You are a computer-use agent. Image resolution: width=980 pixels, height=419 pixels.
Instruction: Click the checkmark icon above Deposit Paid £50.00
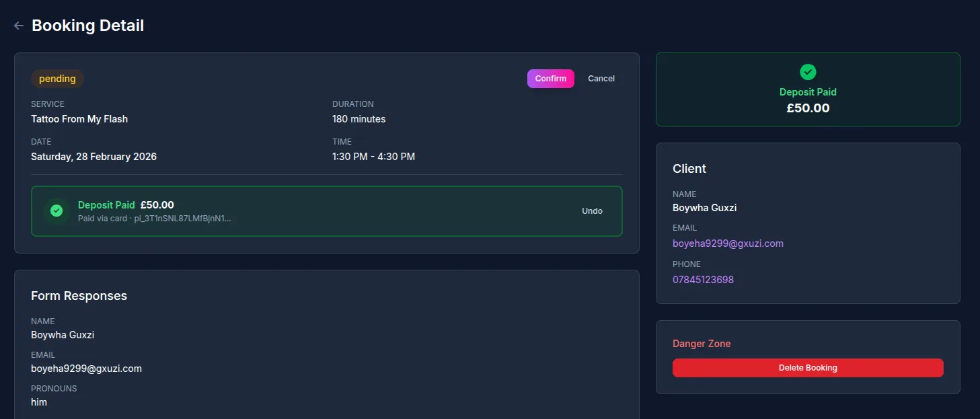[808, 72]
